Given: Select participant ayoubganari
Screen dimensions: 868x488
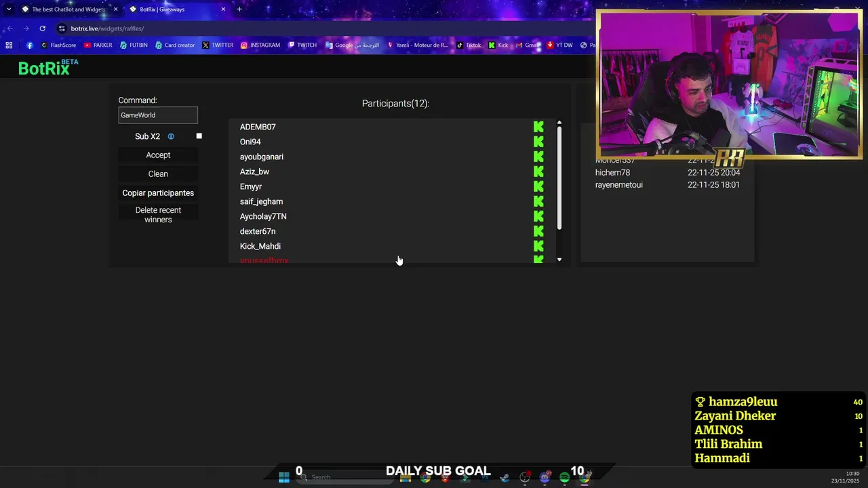Looking at the screenshot, I should click(262, 157).
